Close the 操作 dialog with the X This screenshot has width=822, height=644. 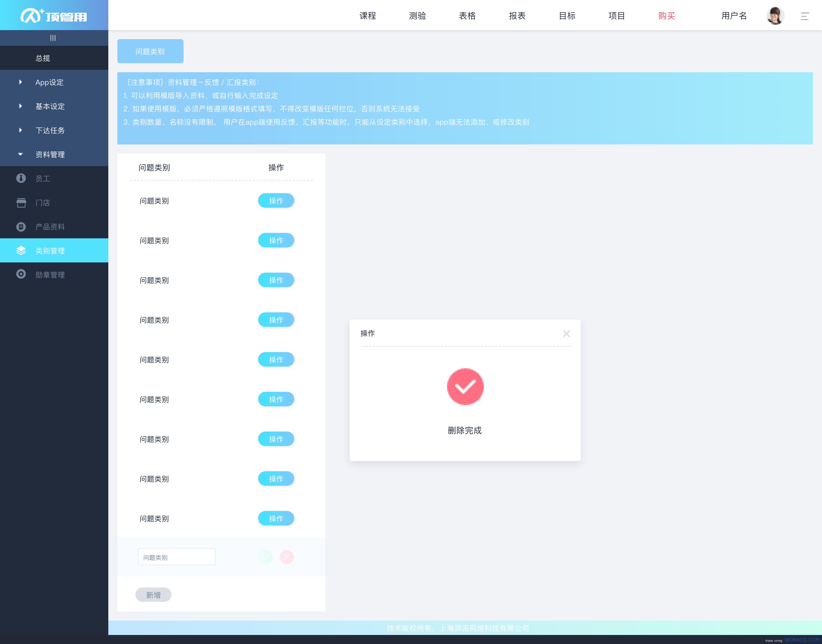[x=566, y=334]
